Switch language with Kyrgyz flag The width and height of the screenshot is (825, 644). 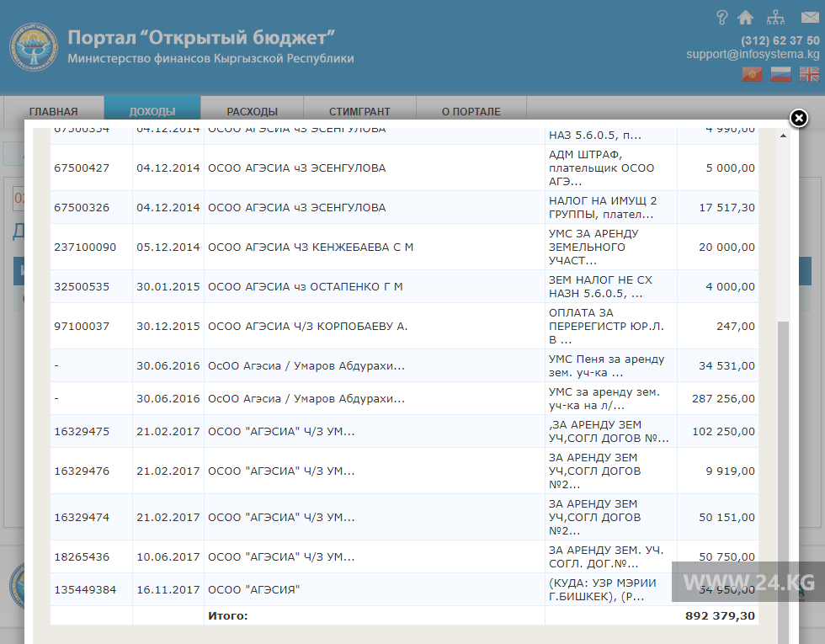pos(752,74)
